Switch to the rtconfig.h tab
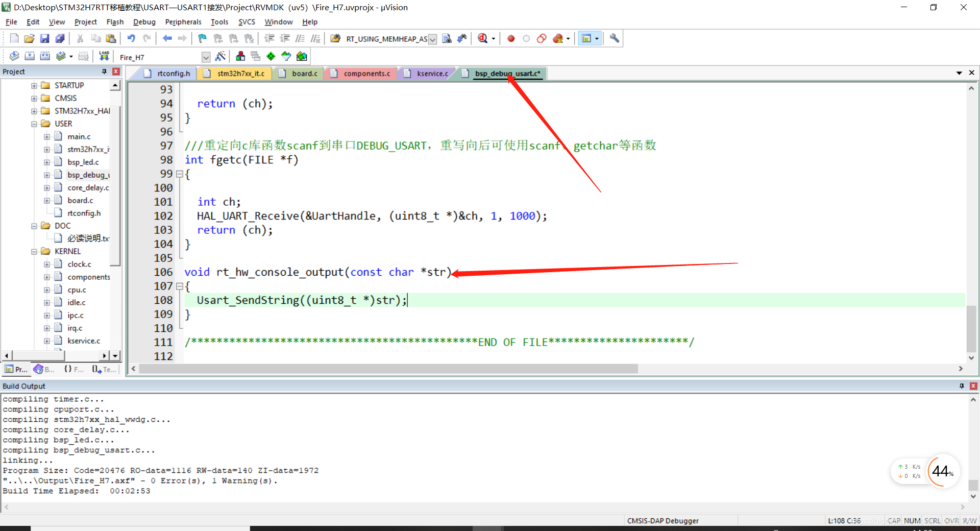The width and height of the screenshot is (980, 531). (167, 74)
